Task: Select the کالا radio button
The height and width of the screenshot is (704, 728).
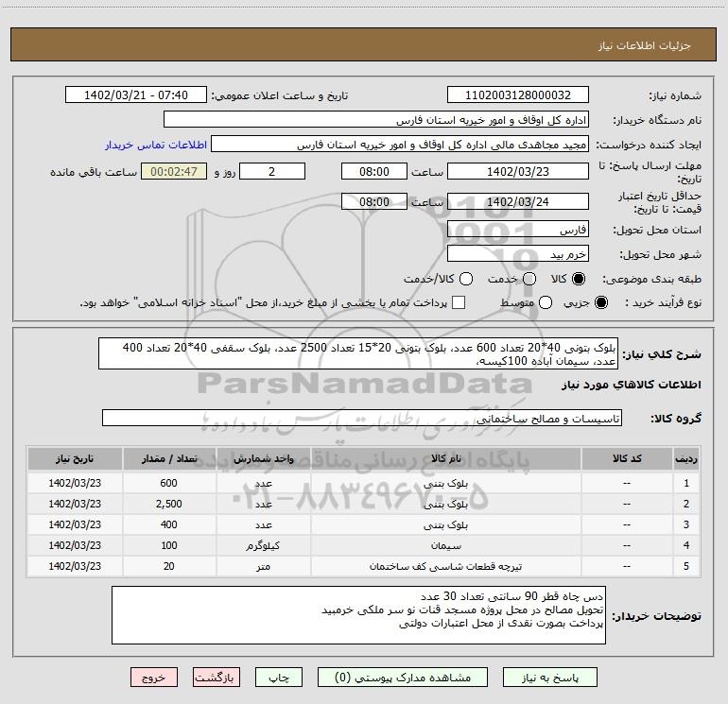Action: tap(579, 279)
